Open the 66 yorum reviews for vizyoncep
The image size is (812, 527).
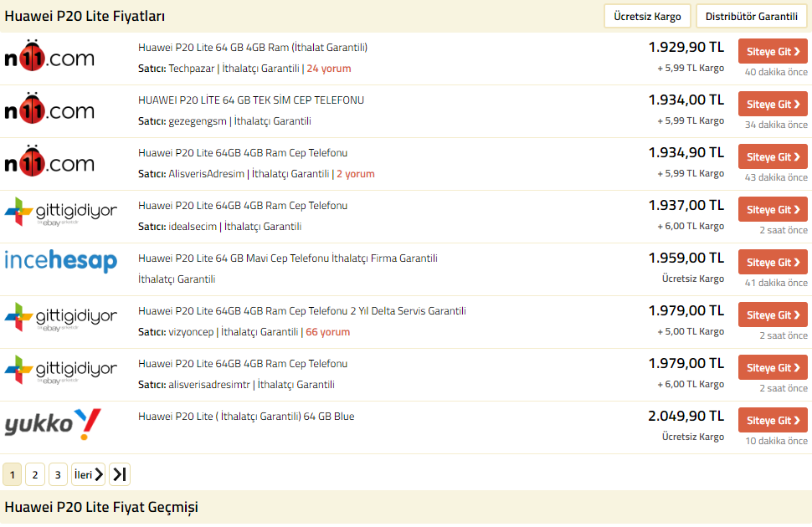pos(328,332)
